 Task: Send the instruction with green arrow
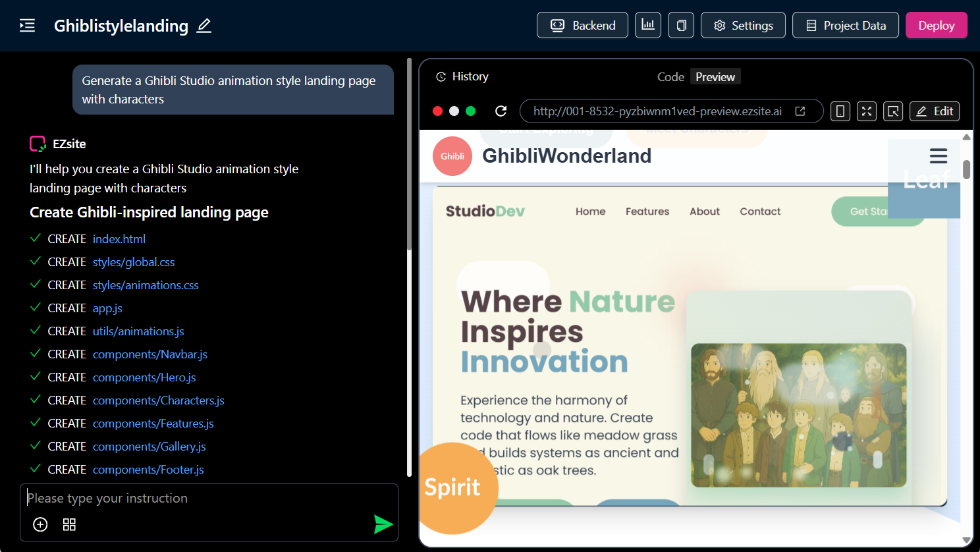[383, 524]
